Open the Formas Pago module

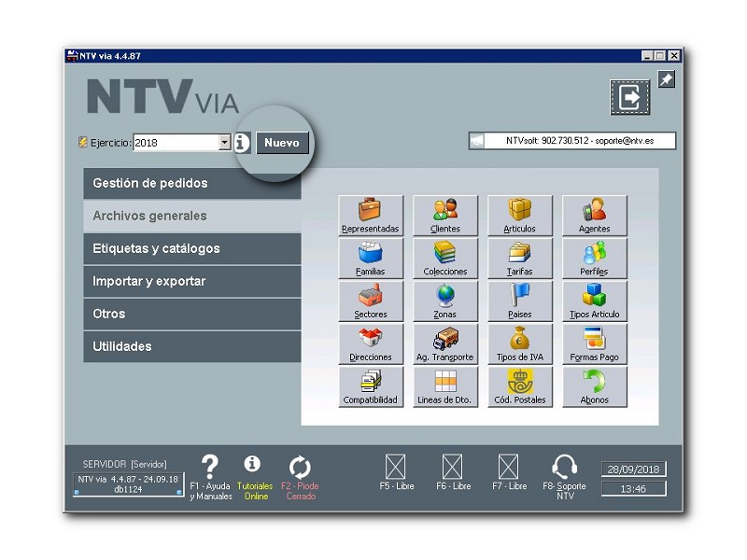[x=595, y=343]
